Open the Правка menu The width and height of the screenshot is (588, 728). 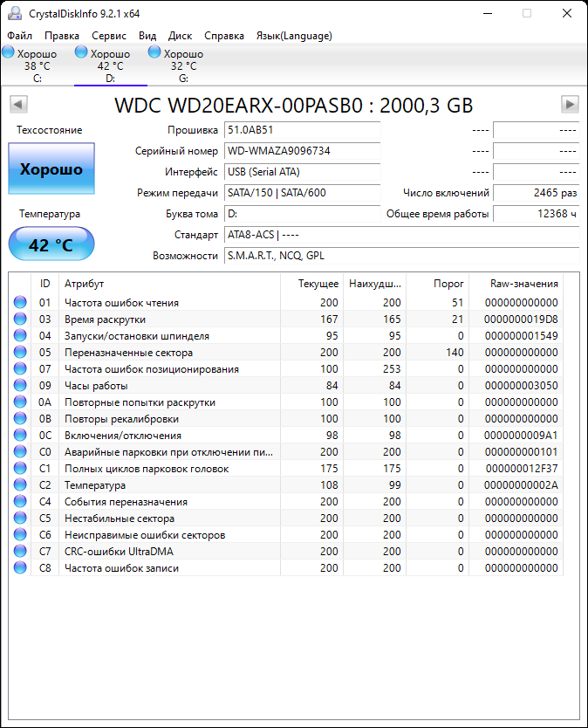(62, 36)
